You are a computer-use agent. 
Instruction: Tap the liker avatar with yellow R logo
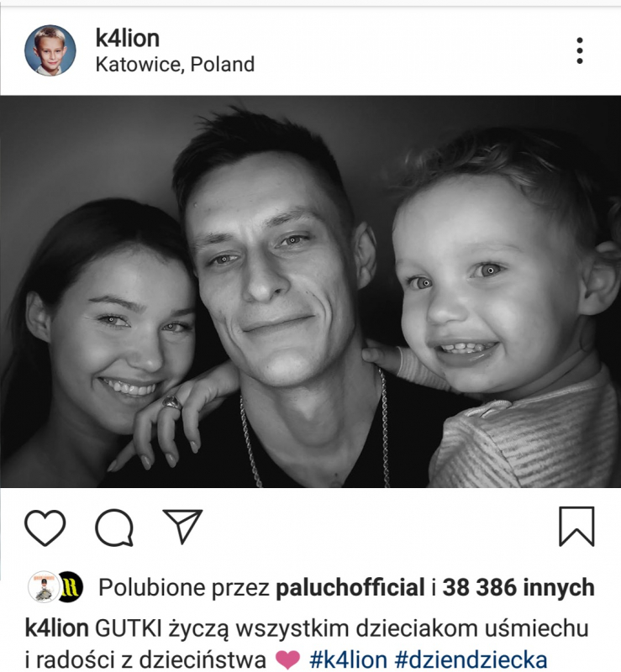coord(71,587)
